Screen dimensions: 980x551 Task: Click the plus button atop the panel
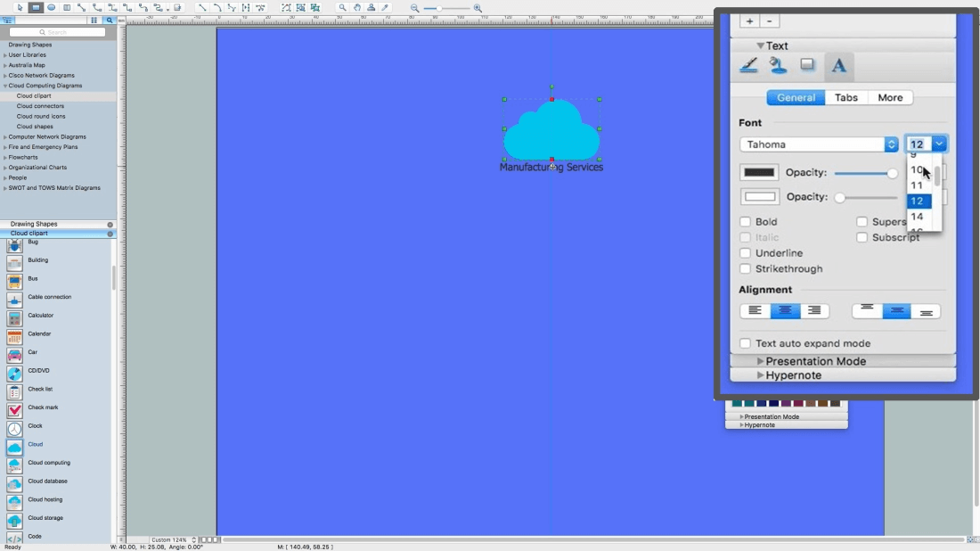click(749, 21)
